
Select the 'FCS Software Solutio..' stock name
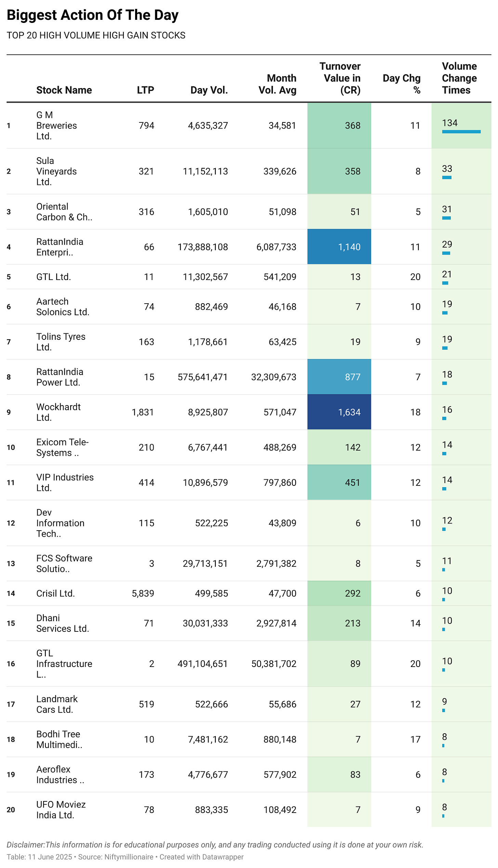click(x=64, y=563)
